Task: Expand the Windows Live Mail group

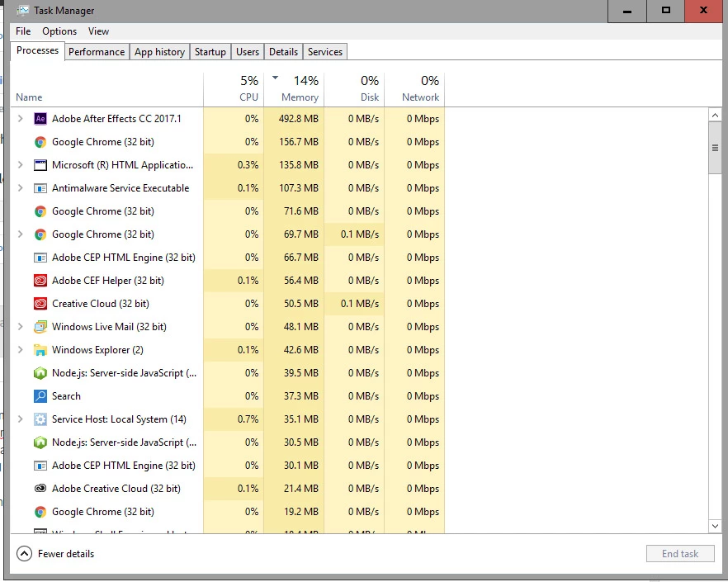Action: point(20,327)
